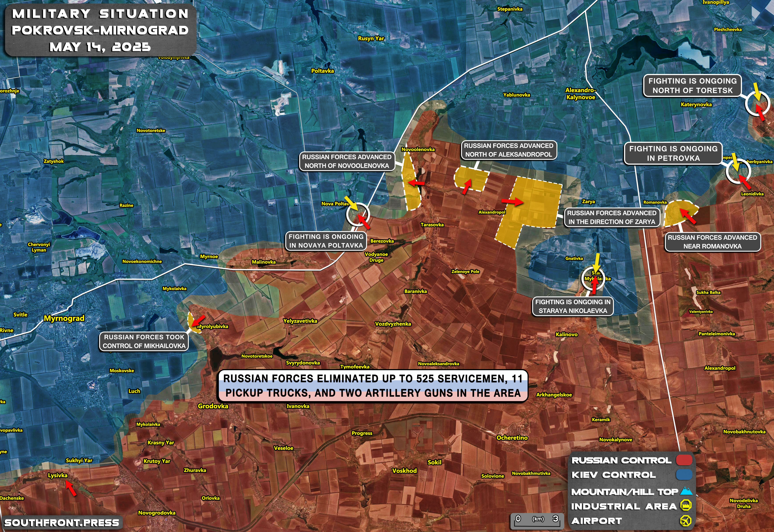Click the blue Kiev Control color swatch
The image size is (774, 532).
(684, 475)
